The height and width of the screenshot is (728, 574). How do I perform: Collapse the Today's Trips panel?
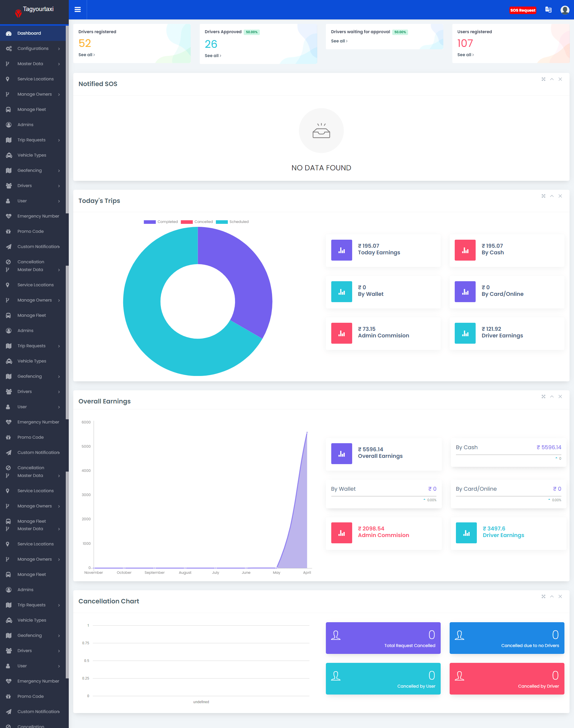tap(552, 196)
